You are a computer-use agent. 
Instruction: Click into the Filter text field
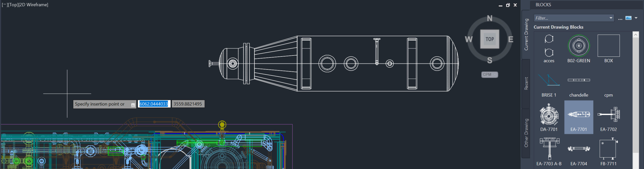[571, 18]
